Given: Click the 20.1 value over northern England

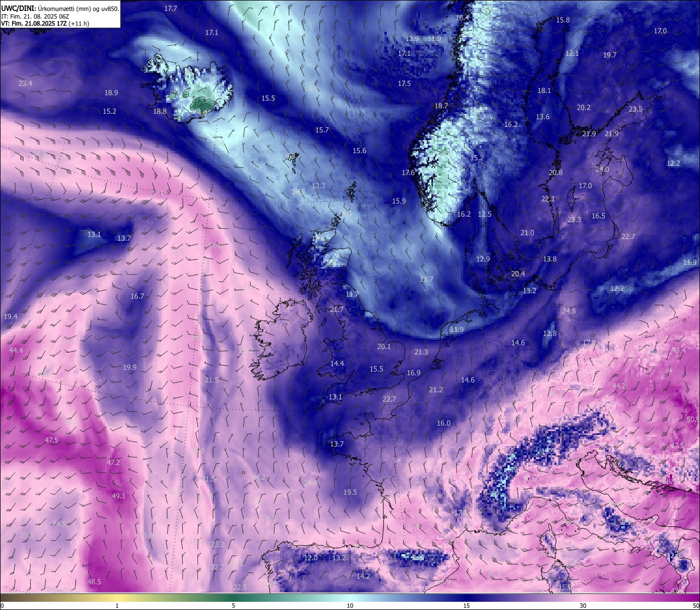Looking at the screenshot, I should coord(384,346).
